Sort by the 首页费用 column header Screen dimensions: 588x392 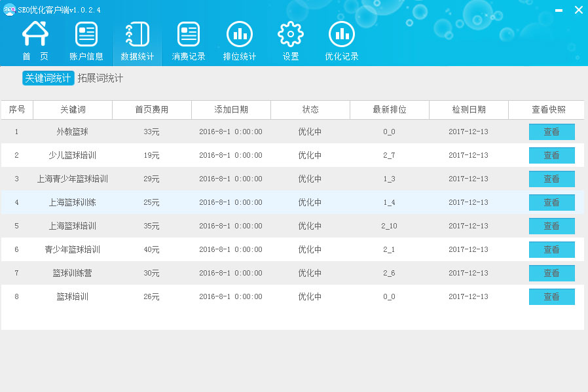pyautogui.click(x=151, y=110)
